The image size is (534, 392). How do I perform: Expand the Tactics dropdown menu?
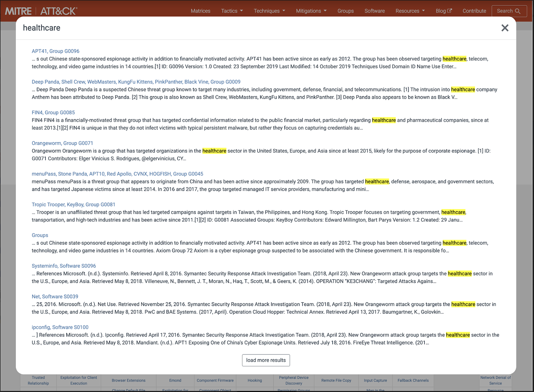click(x=232, y=11)
